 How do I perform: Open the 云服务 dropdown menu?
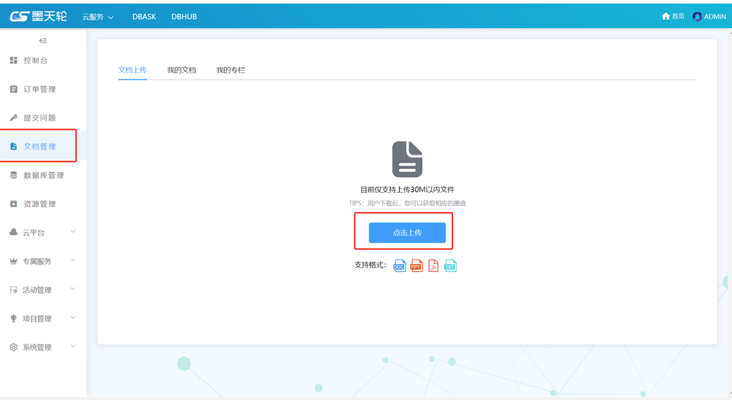pyautogui.click(x=98, y=17)
